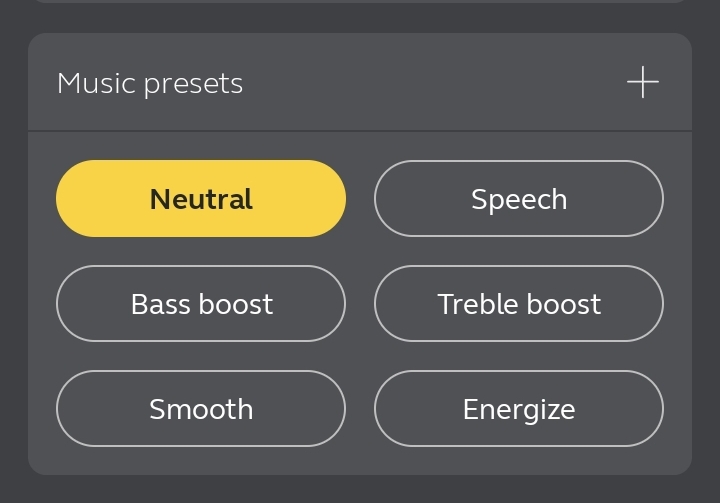The height and width of the screenshot is (503, 720).
Task: Click the Smooth outlined pill button
Action: [x=201, y=408]
